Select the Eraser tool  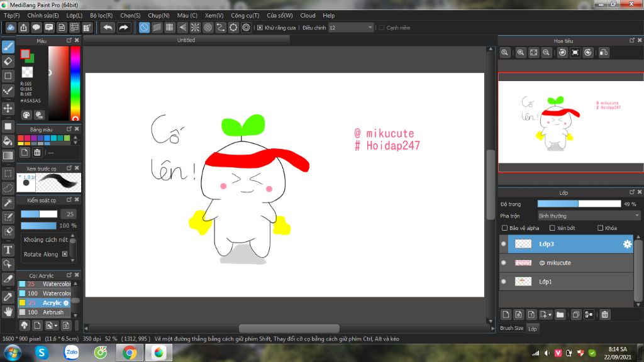click(8, 62)
